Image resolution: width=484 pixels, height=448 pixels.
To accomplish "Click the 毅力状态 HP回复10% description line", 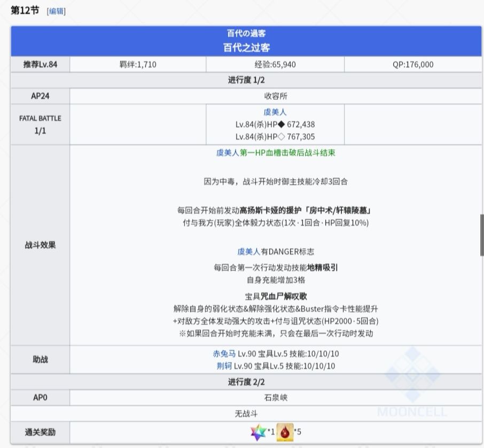I will (276, 223).
